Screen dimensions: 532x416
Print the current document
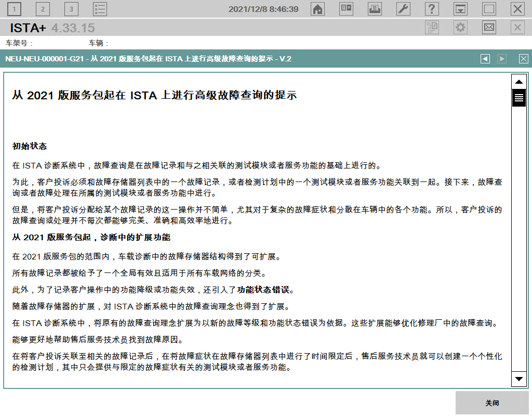pos(375,9)
